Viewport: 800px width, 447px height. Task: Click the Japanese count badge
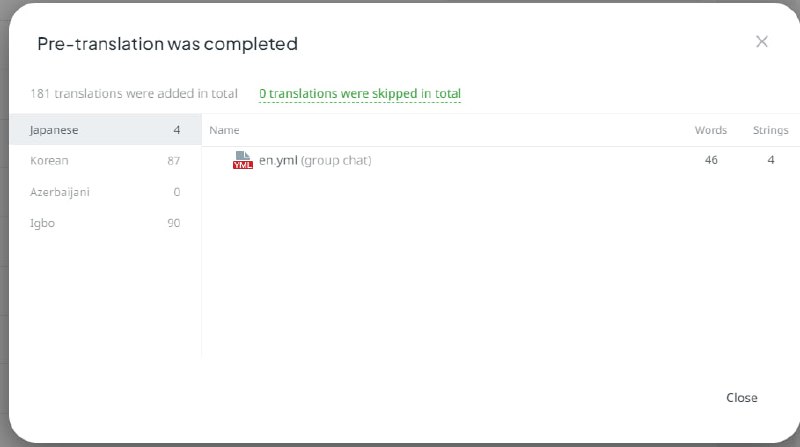177,130
